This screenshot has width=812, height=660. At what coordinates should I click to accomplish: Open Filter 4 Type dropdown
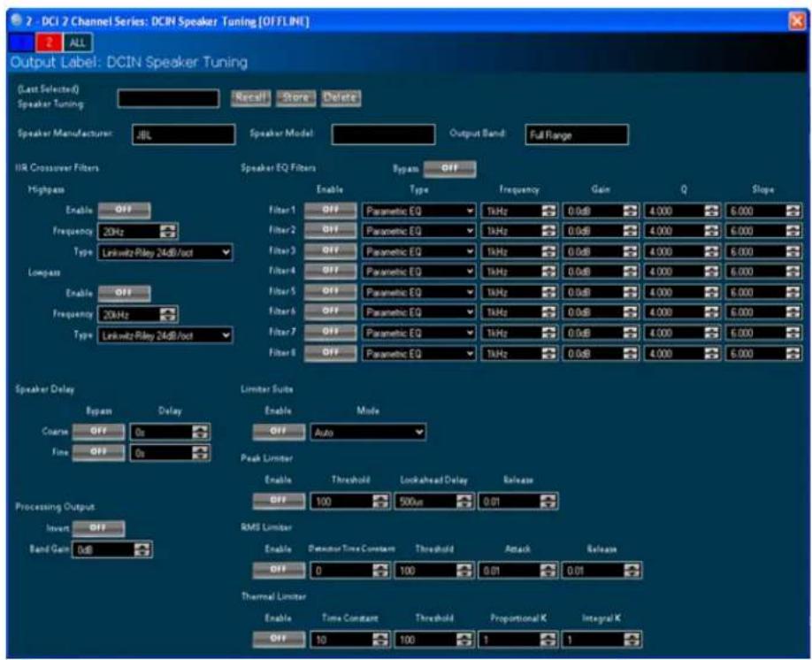(x=419, y=272)
